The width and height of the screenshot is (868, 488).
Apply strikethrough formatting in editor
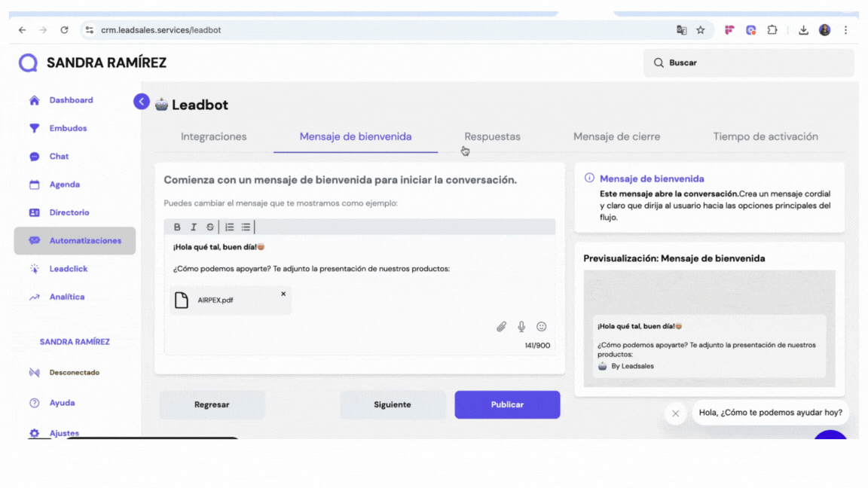(210, 227)
